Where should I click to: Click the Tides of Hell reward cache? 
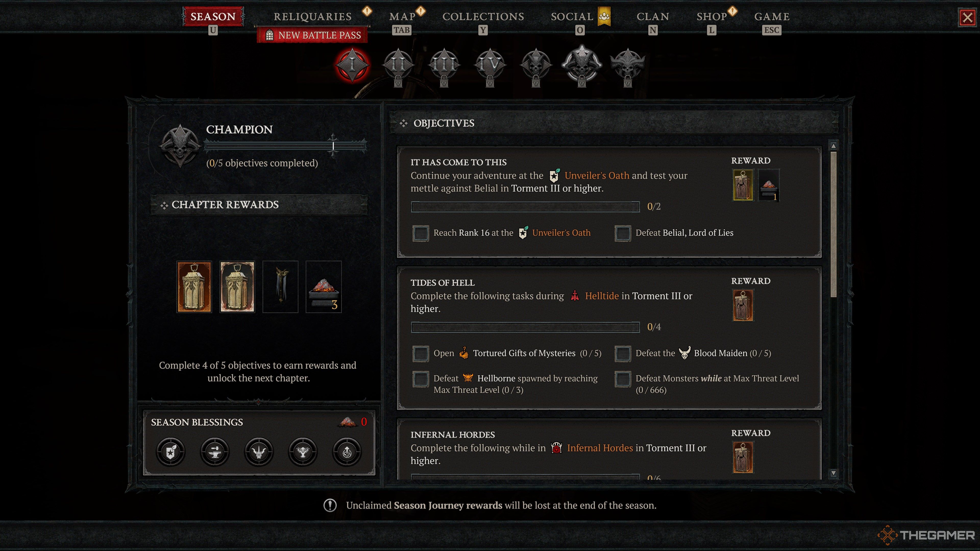point(743,305)
